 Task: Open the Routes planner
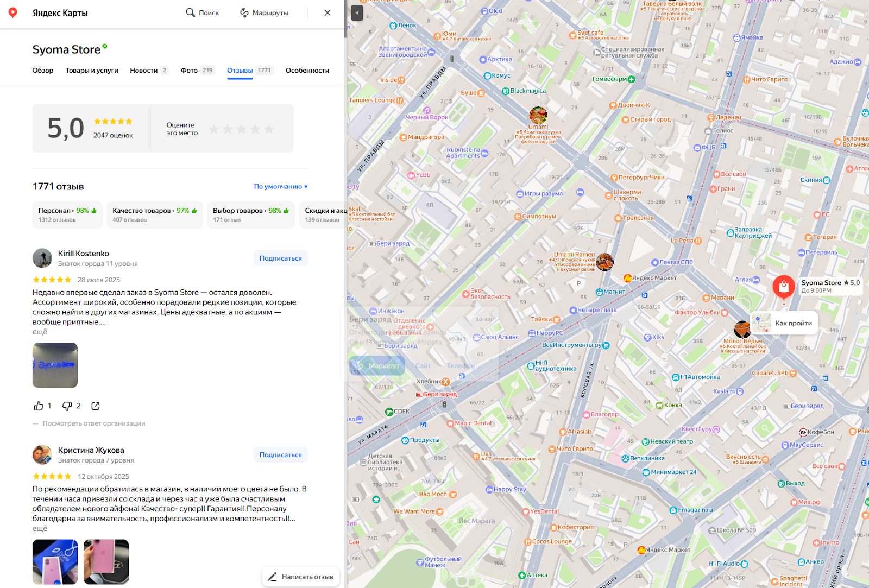[264, 12]
